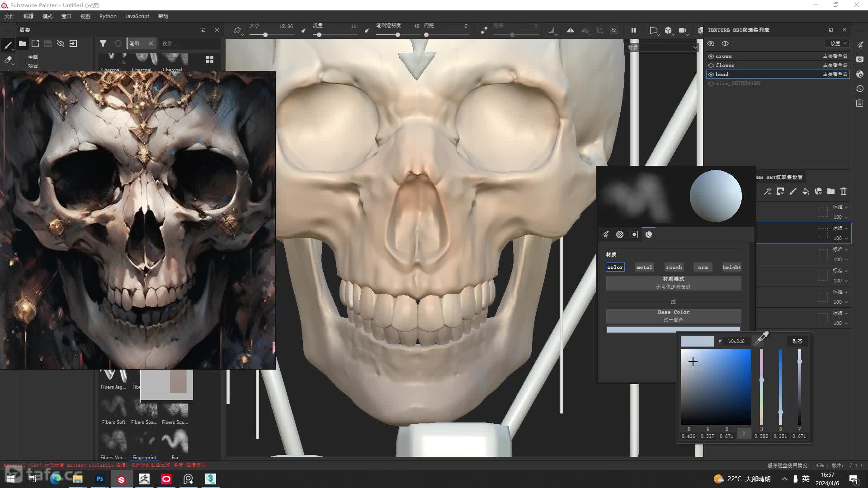
Task: Toggle visibility of the crown texture set
Action: pyautogui.click(x=711, y=56)
